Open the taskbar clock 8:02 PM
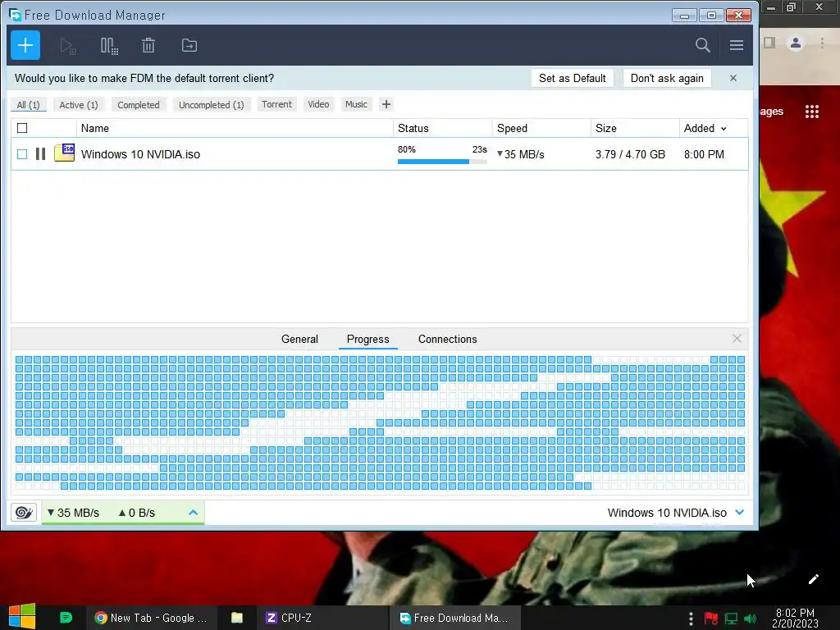840x630 pixels. point(795,618)
